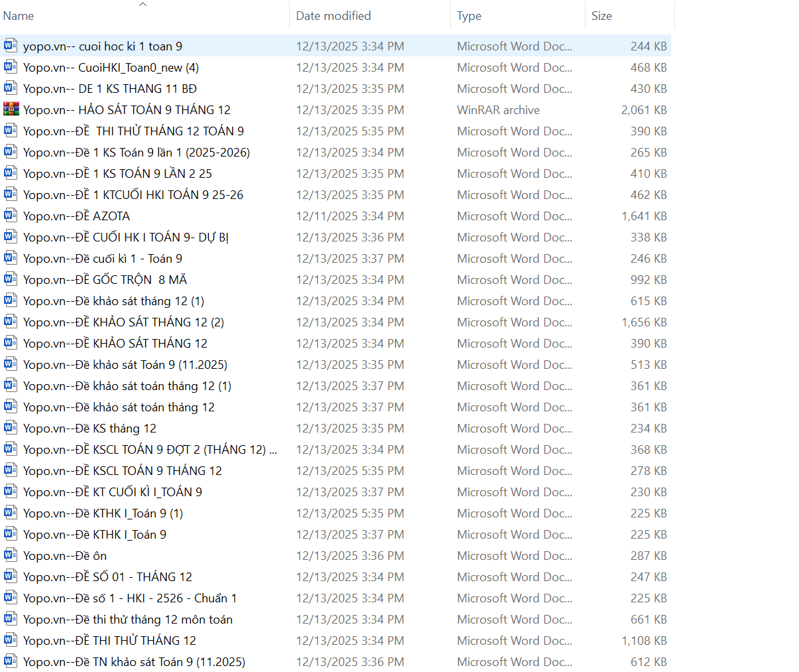
Task: Select 'ĐỀ KHẢO SÁT THÁNG 12 (2)' file name
Action: coord(123,322)
